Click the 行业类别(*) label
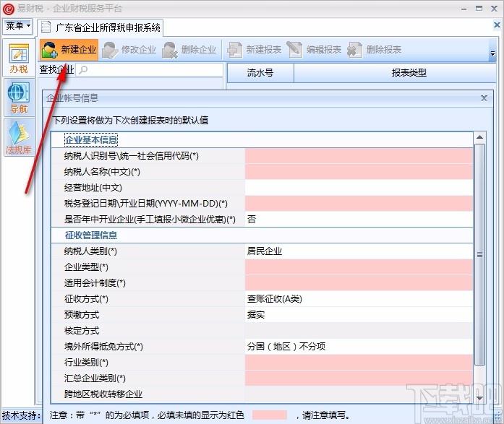Viewport: 504px width, 424px height. [86, 363]
